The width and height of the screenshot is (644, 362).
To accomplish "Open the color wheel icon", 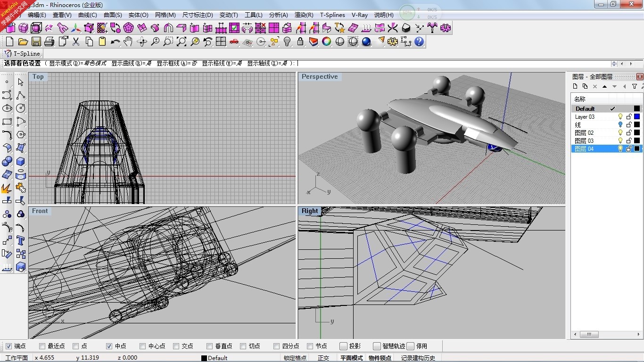I will (x=326, y=42).
